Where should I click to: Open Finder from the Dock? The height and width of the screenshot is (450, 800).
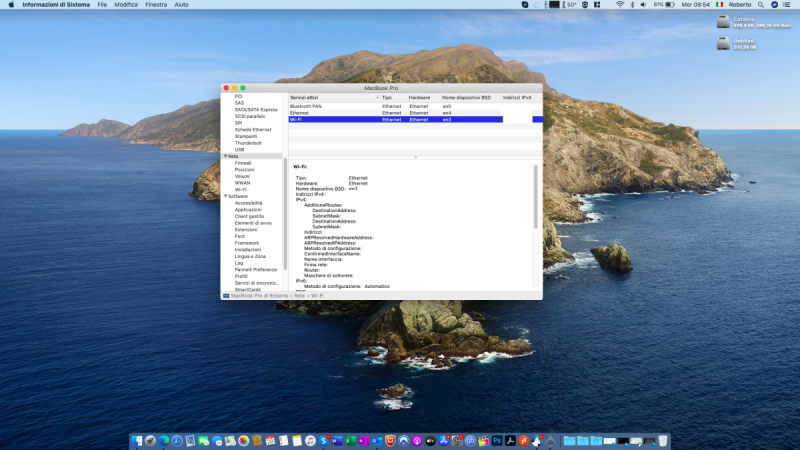[137, 440]
